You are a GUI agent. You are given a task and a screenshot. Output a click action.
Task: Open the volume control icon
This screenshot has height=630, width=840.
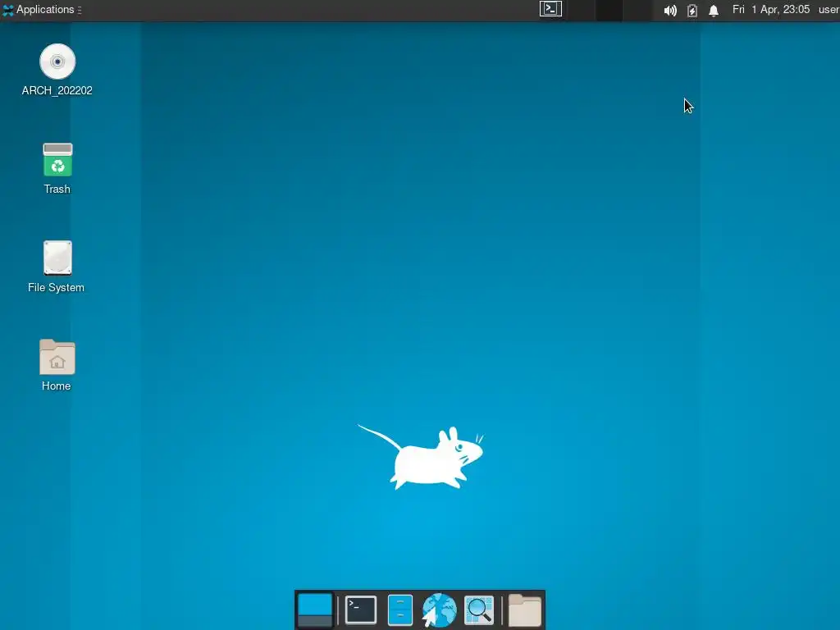670,10
